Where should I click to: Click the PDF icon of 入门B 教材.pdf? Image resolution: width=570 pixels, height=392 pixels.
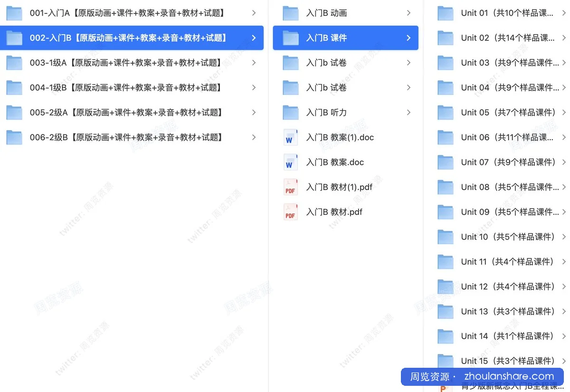tap(290, 212)
